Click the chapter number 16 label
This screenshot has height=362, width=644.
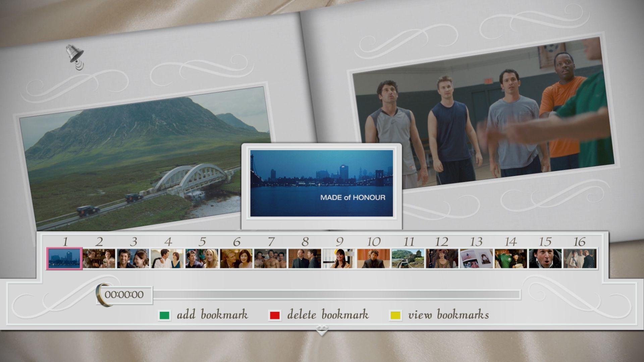(579, 241)
